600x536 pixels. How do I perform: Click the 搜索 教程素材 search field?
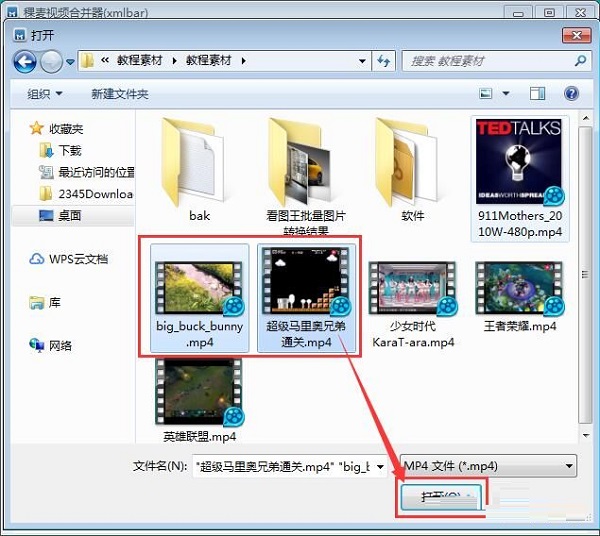tap(490, 61)
